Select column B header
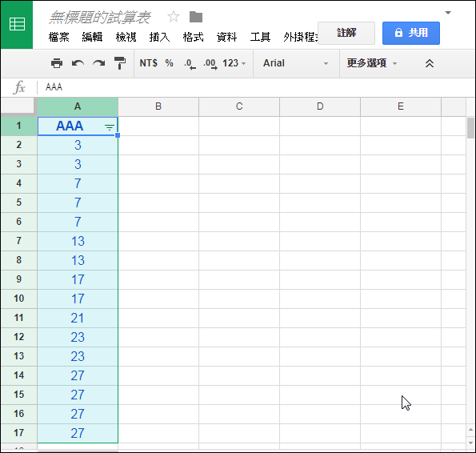Image resolution: width=476 pixels, height=453 pixels. pos(158,106)
